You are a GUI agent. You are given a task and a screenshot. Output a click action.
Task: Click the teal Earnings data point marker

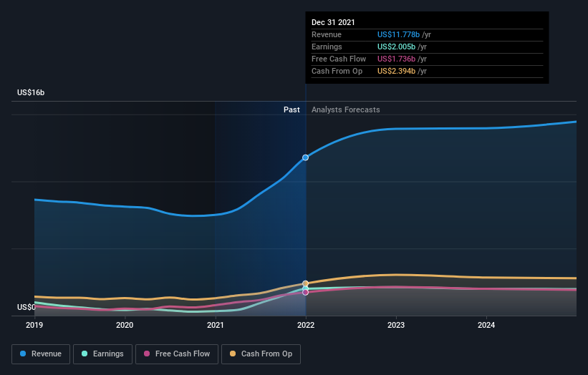click(x=306, y=288)
